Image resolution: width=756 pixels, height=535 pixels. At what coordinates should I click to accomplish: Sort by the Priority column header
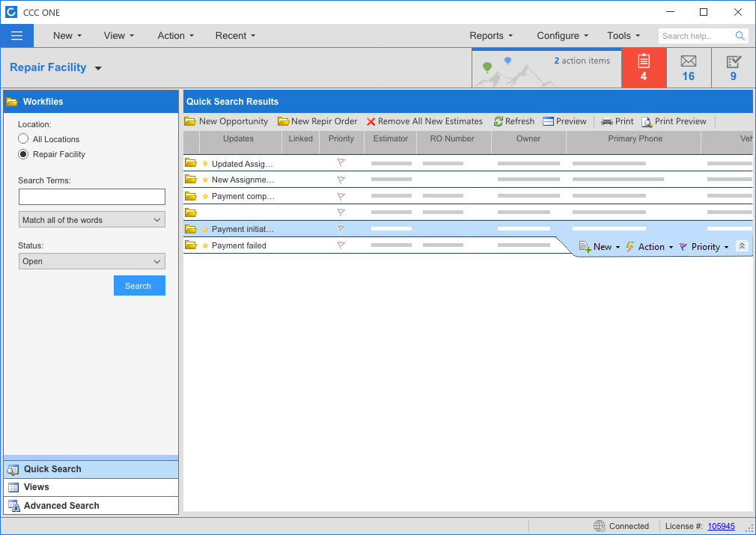341,142
